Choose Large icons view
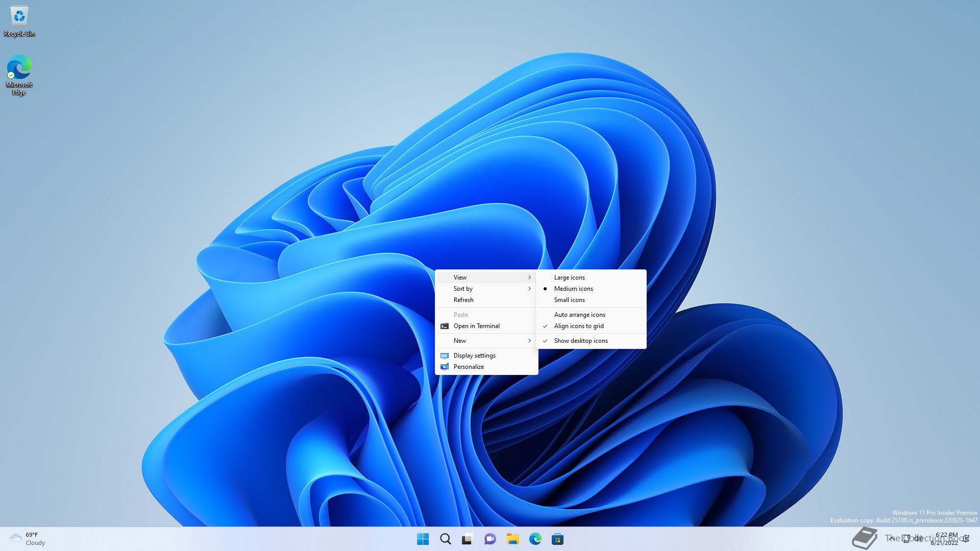Image resolution: width=980 pixels, height=551 pixels. coord(591,278)
